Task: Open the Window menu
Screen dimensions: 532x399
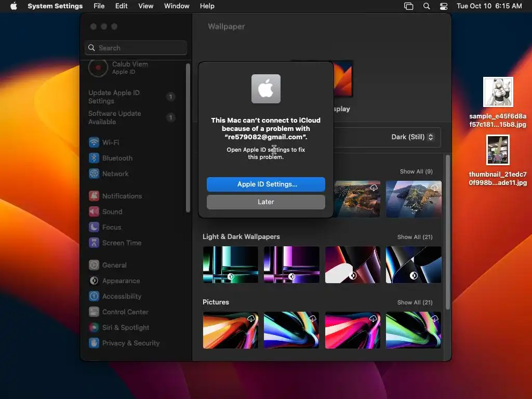Action: pyautogui.click(x=177, y=6)
